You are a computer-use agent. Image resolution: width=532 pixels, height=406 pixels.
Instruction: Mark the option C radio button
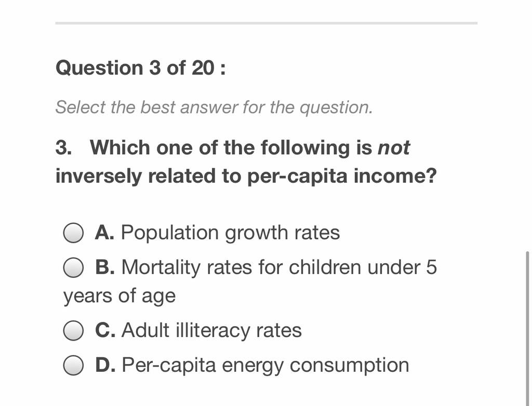coord(73,331)
